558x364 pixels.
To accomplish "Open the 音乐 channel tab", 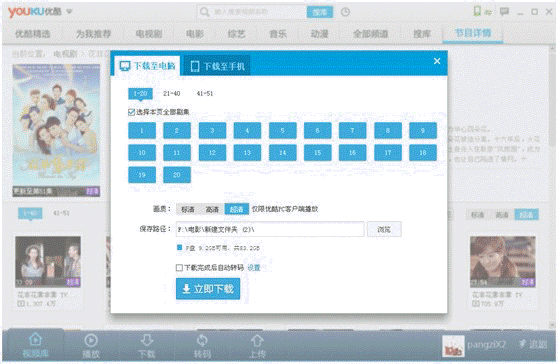I will point(278,34).
